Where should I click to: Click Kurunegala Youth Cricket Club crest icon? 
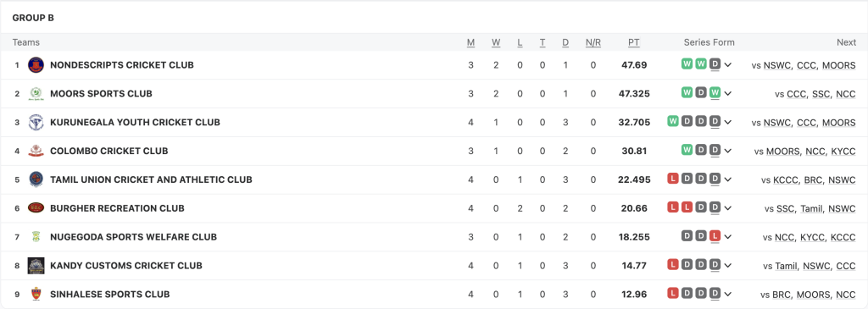pyautogui.click(x=36, y=123)
